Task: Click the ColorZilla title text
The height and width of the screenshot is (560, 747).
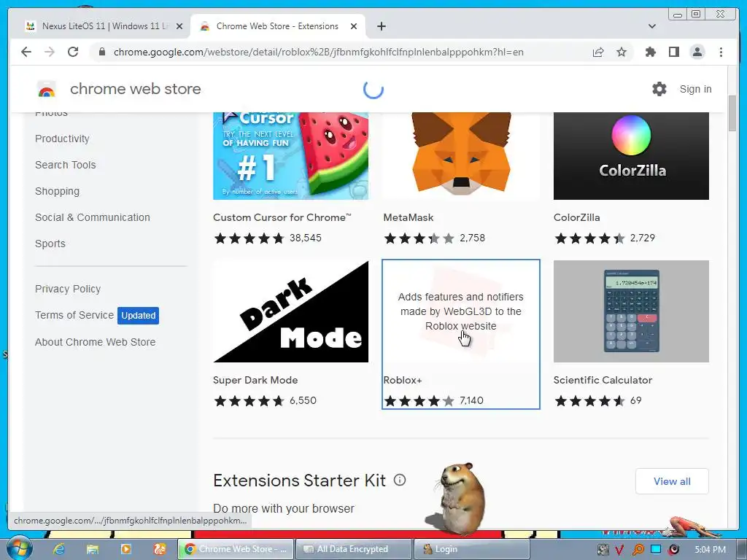Action: (x=576, y=217)
